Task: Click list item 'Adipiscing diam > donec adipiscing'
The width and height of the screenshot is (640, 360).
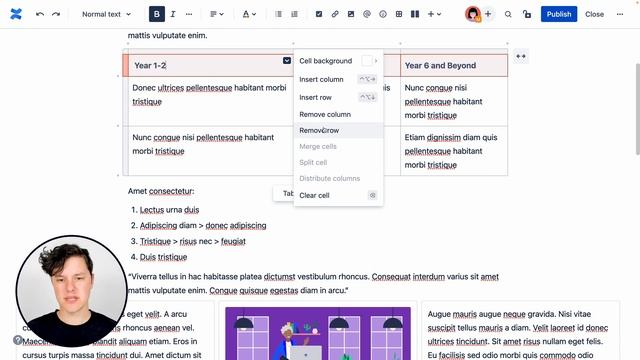Action: point(203,225)
